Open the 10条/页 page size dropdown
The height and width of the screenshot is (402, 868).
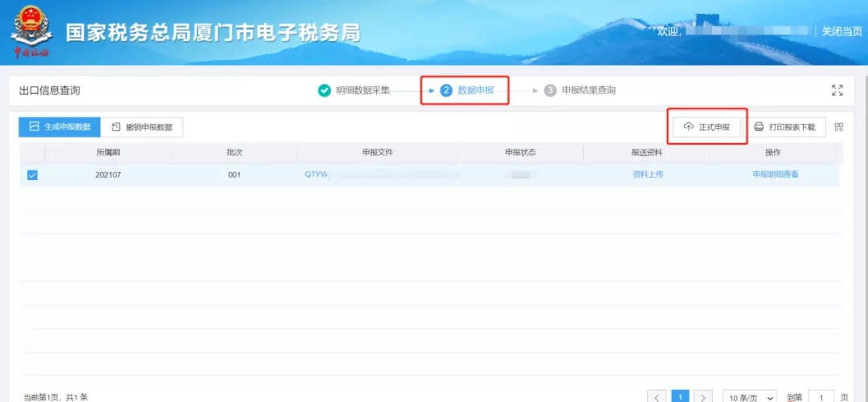coord(750,397)
